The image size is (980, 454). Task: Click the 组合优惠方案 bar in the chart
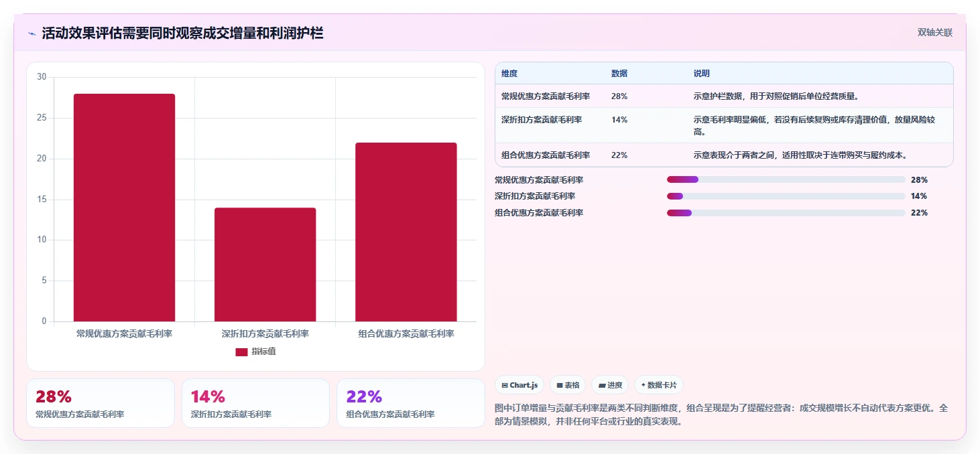[x=406, y=232]
